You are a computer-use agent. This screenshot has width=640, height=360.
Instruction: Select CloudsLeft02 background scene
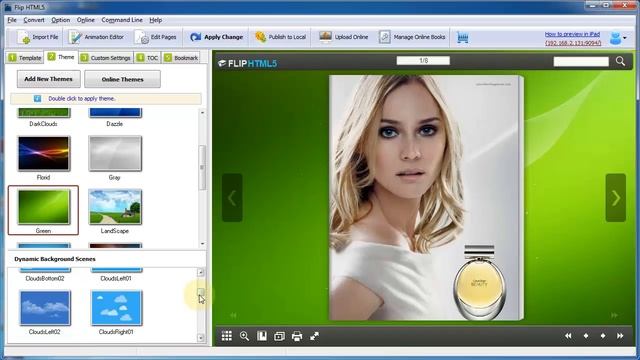point(45,308)
